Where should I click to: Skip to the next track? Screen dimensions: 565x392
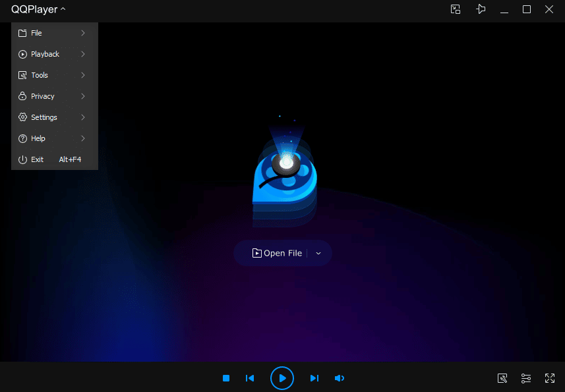pos(314,378)
